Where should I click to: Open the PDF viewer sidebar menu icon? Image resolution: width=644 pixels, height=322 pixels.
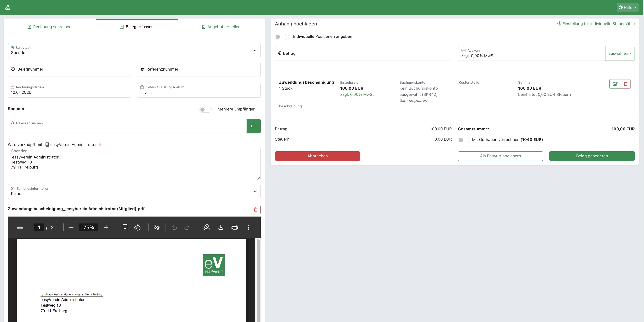20,227
